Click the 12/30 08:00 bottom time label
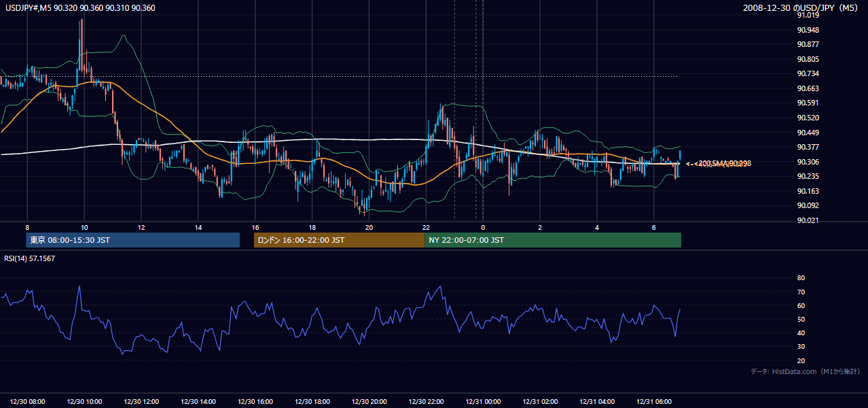The height and width of the screenshot is (408, 868). pos(28,402)
